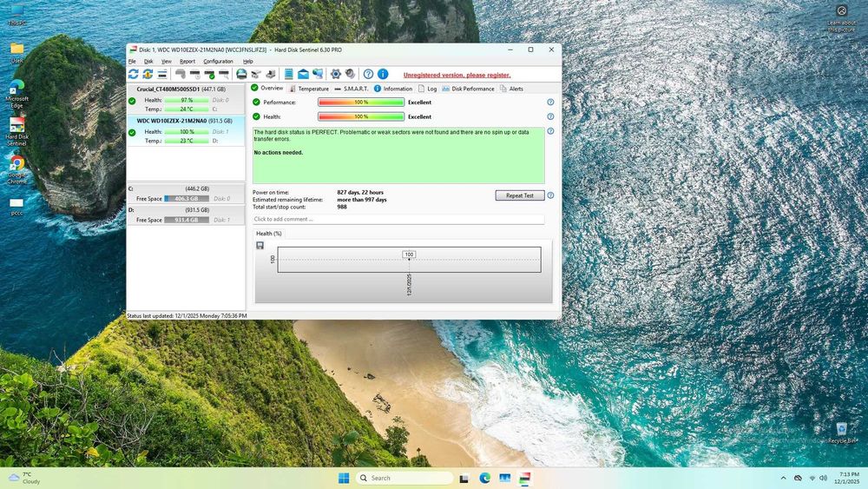Screen dimensions: 868x489
Task: Open Microsoft Edge from the taskbar
Action: point(485,478)
